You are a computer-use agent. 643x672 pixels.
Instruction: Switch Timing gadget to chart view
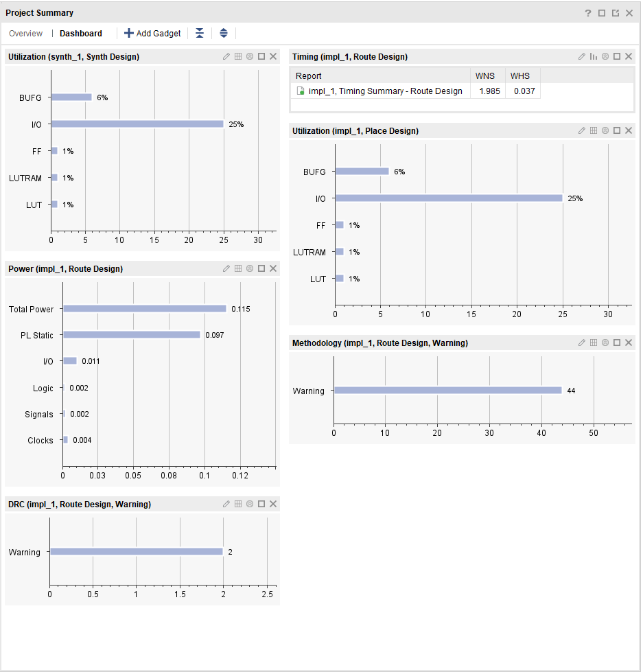594,56
